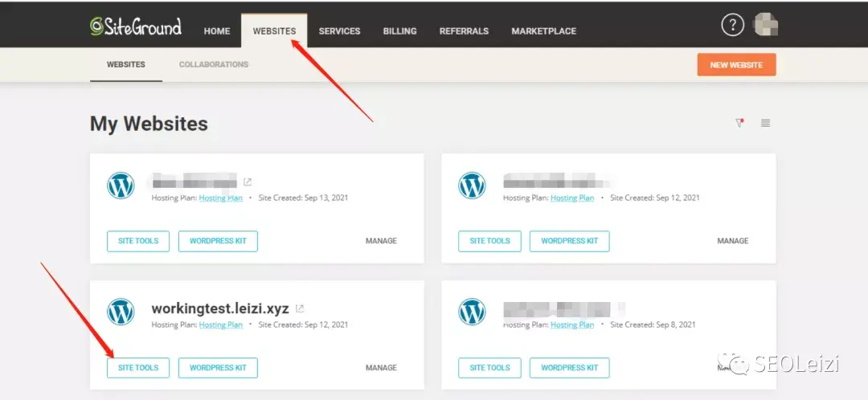Click MANAGE on workingtest.leizi.xyz card
Screen dimensions: 868x400
pyautogui.click(x=382, y=367)
